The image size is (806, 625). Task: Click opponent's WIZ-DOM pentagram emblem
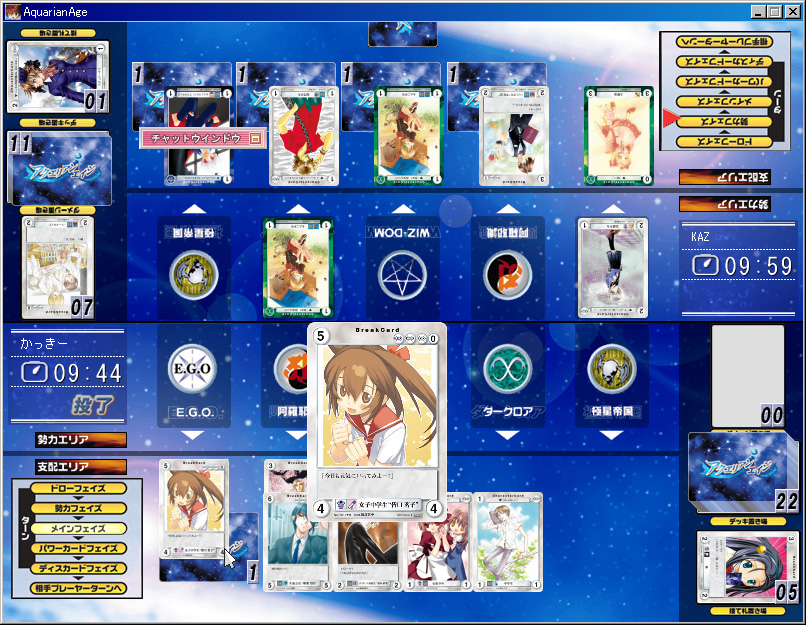coord(402,275)
